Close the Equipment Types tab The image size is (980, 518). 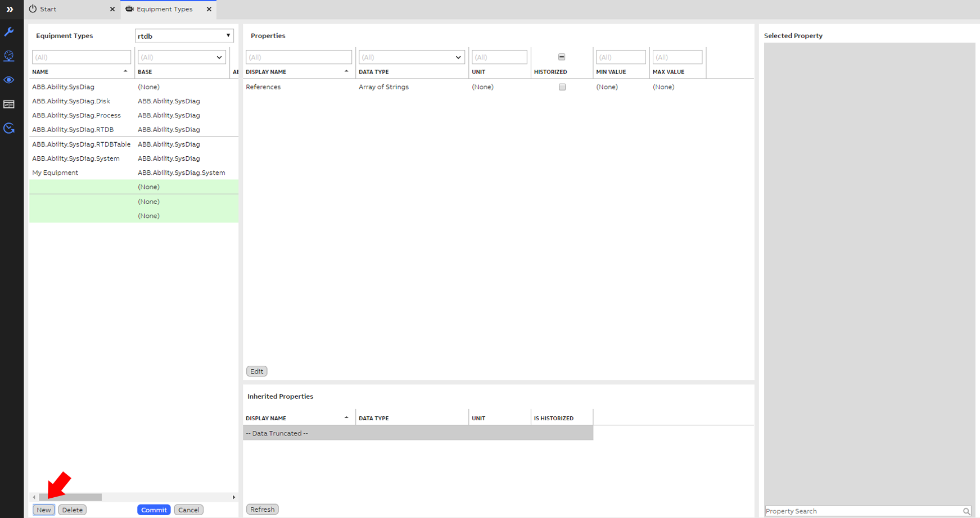(209, 9)
